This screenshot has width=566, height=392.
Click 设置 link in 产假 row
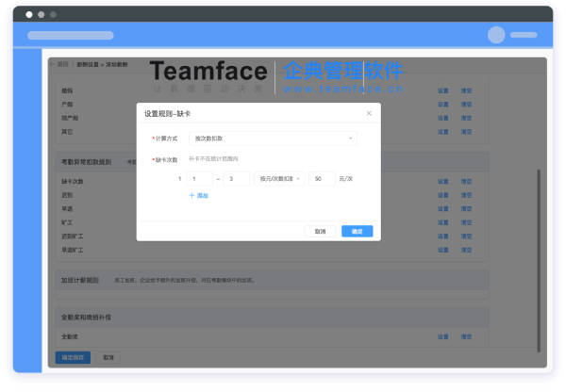(x=443, y=105)
